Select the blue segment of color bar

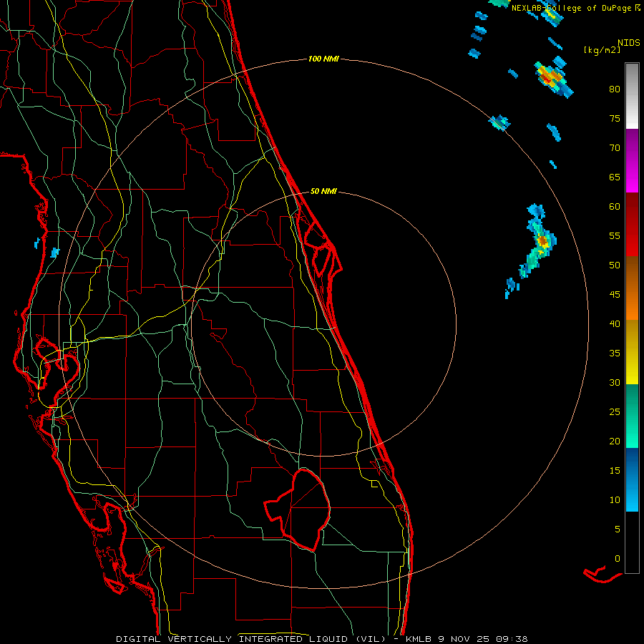[x=632, y=479]
